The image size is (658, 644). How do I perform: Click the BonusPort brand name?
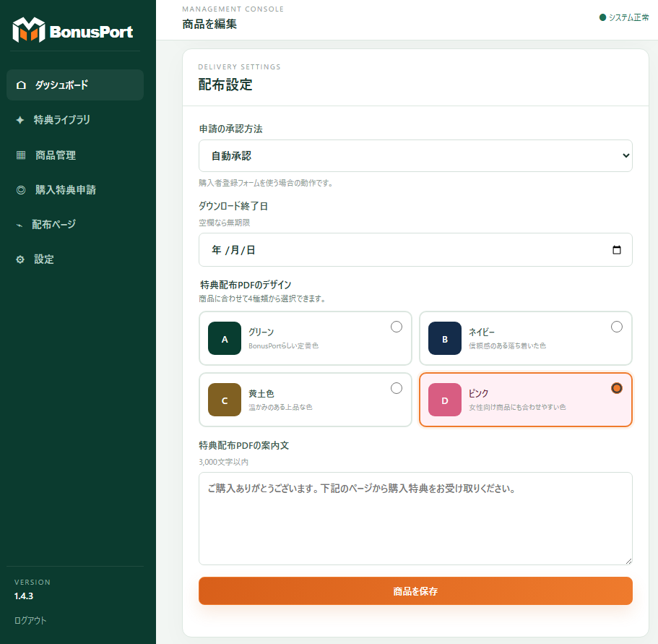tap(91, 32)
